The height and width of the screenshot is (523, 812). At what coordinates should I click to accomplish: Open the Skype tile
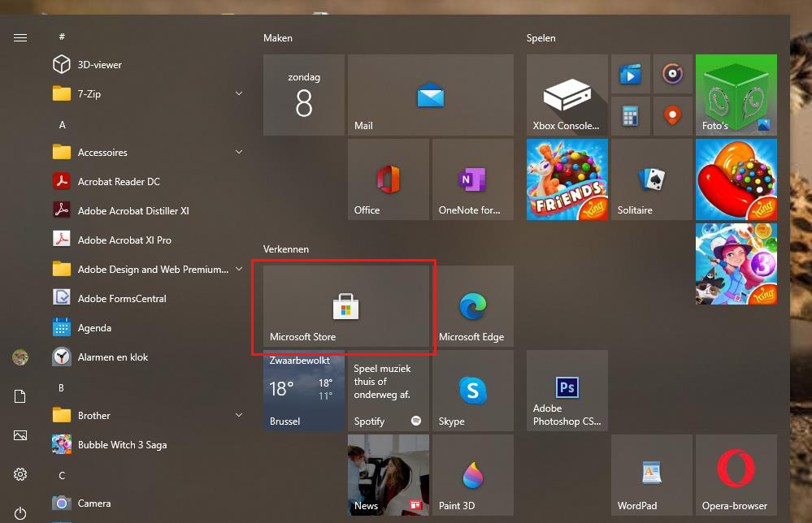click(472, 391)
